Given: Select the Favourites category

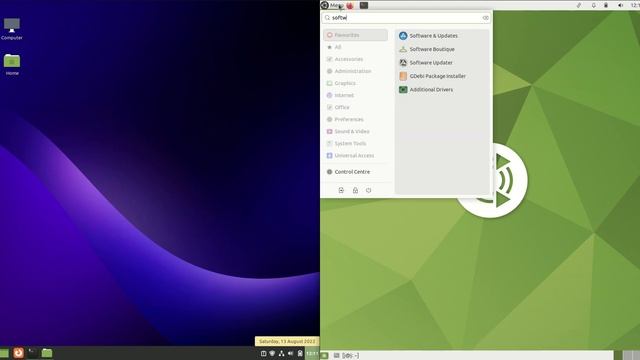Looking at the screenshot, I should (x=356, y=35).
